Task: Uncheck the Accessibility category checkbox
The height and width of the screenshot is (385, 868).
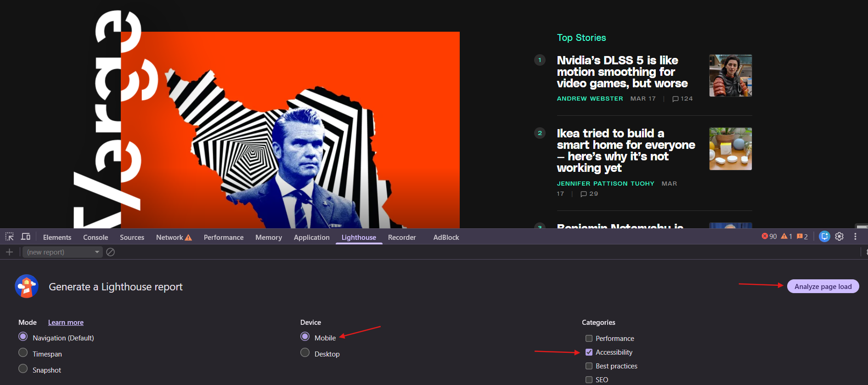Action: pos(589,352)
